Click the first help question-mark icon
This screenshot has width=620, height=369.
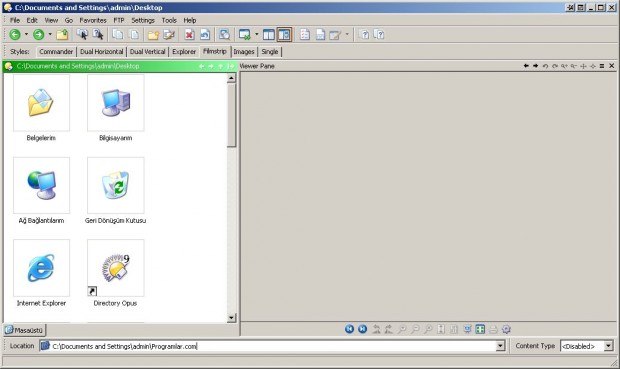(364, 35)
